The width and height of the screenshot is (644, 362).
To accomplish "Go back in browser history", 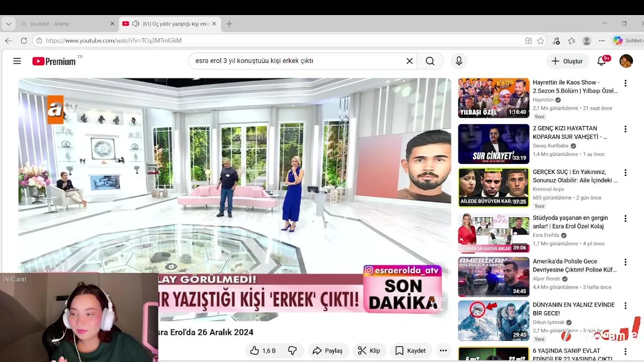I will [9, 41].
